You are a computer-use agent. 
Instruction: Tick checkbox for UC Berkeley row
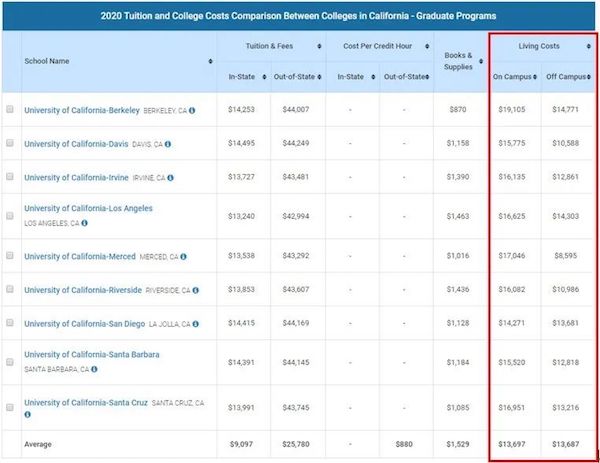10,109
